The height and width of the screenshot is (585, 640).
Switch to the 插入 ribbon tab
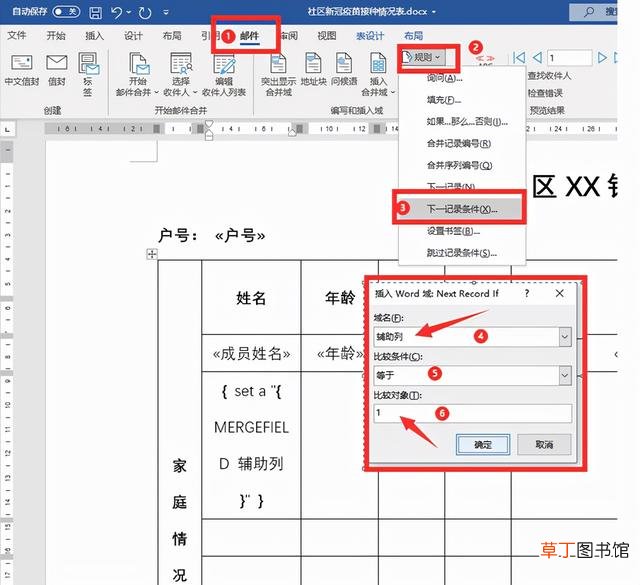point(95,36)
